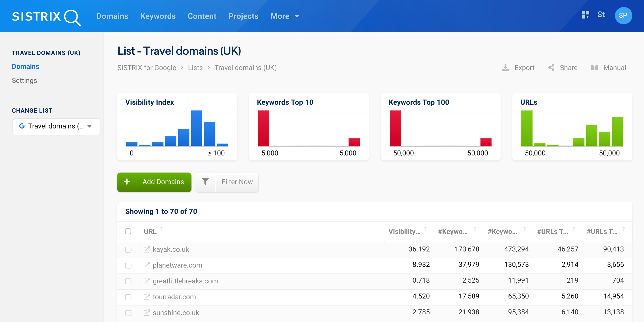
Task: Click the URL column header
Action: [150, 232]
